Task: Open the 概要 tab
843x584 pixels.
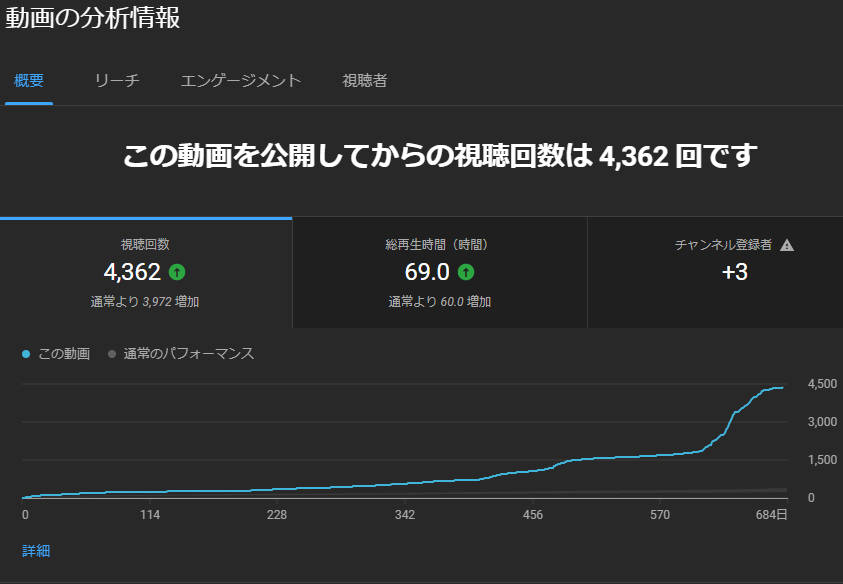Action: click(x=29, y=81)
